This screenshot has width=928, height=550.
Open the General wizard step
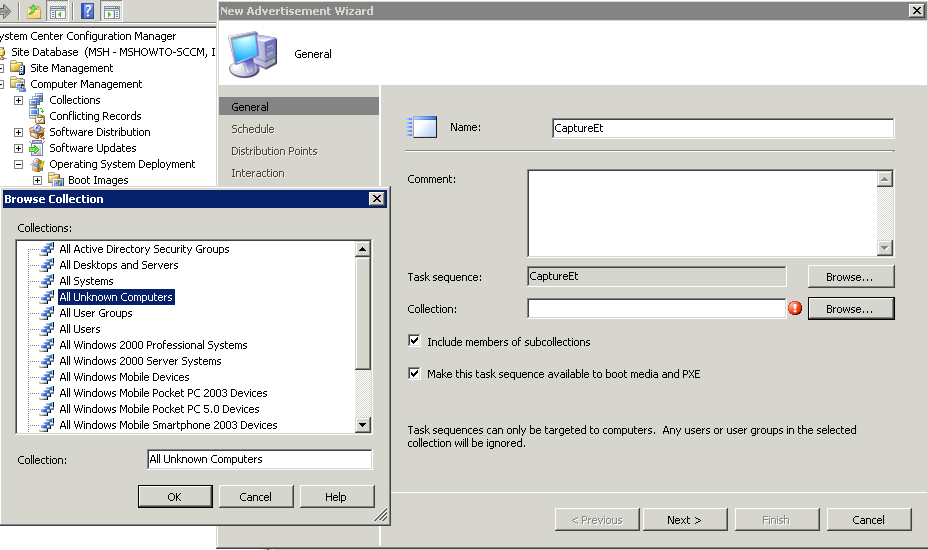[299, 107]
